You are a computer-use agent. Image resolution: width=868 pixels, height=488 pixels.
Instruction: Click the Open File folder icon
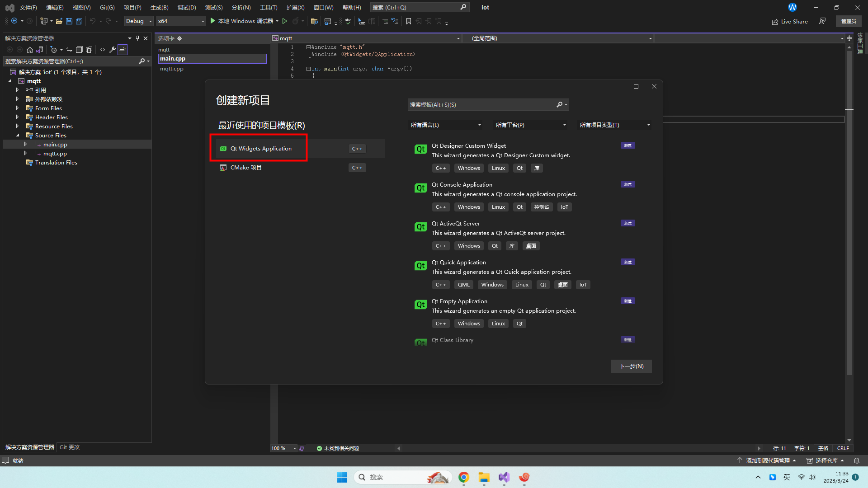click(59, 21)
